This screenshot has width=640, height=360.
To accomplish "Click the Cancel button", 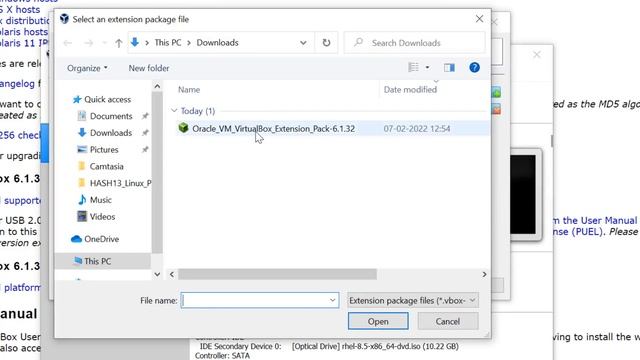I will 448,321.
